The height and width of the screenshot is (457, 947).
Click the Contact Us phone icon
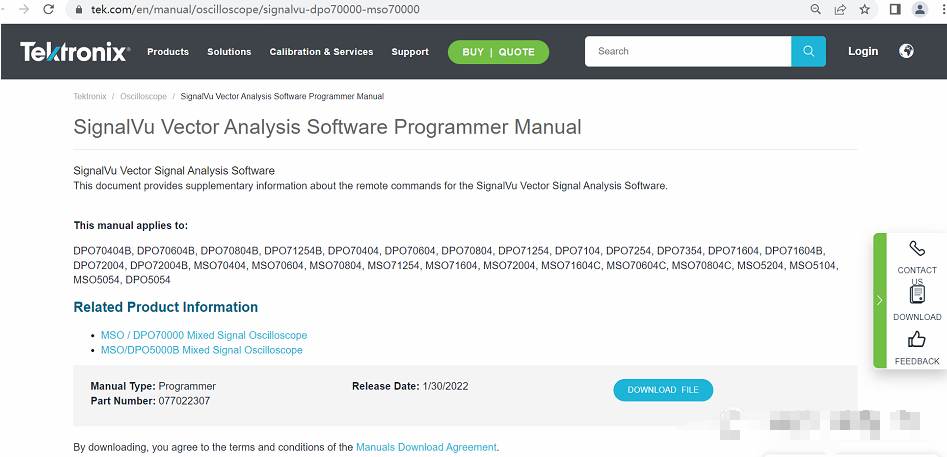(917, 249)
